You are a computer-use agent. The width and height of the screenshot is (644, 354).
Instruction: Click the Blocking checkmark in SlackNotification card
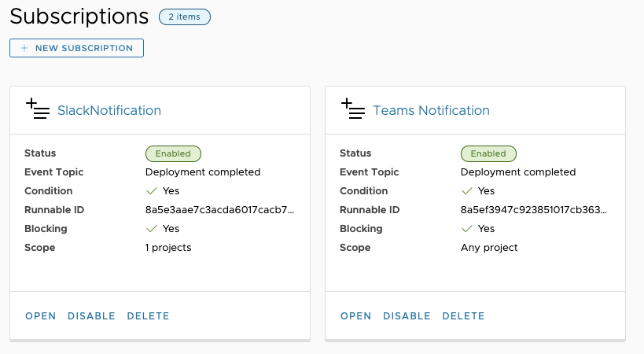151,229
